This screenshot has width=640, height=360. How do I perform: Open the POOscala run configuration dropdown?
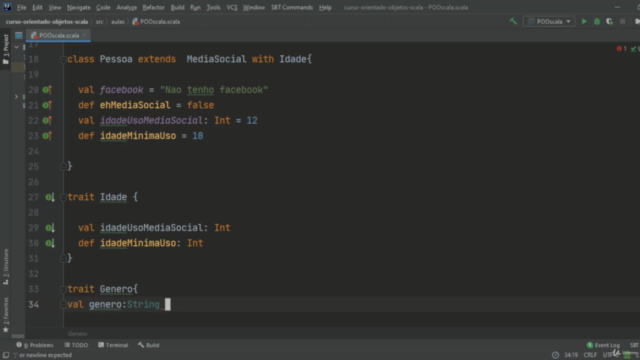(x=549, y=22)
